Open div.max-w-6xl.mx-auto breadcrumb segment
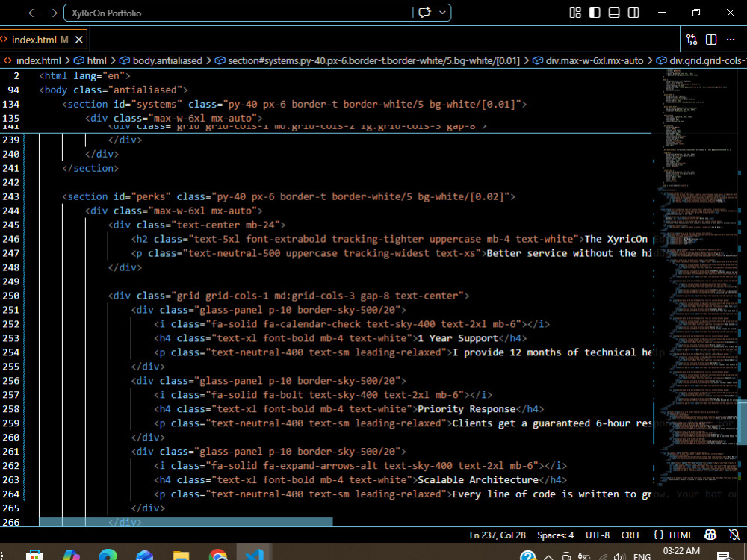The image size is (747, 560). (x=595, y=60)
